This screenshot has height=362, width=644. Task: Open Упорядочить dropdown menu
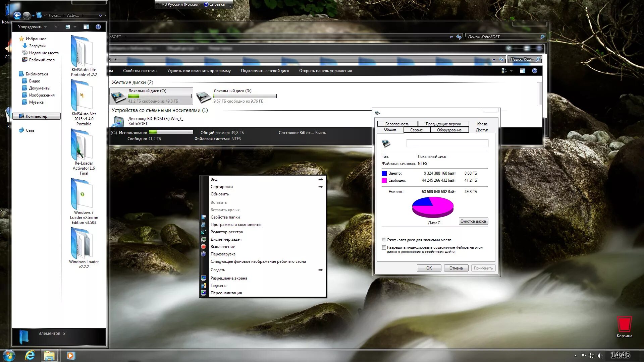click(x=32, y=27)
